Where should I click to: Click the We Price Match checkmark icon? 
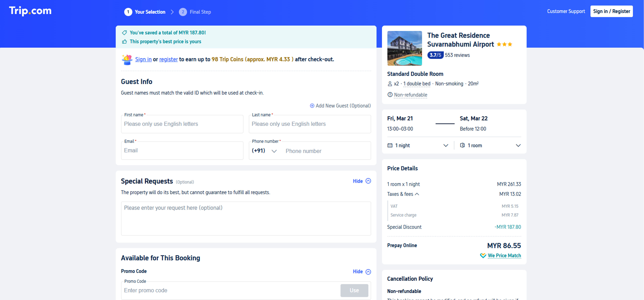pyautogui.click(x=483, y=256)
